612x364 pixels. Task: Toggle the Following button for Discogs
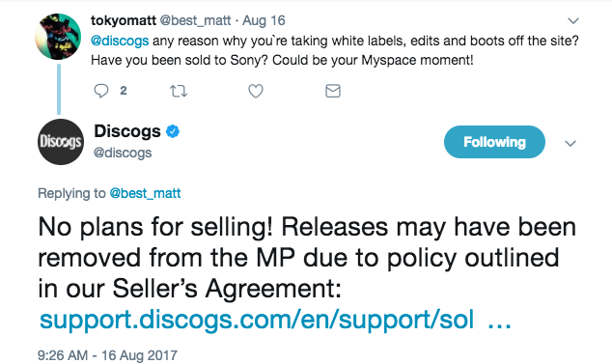[494, 142]
